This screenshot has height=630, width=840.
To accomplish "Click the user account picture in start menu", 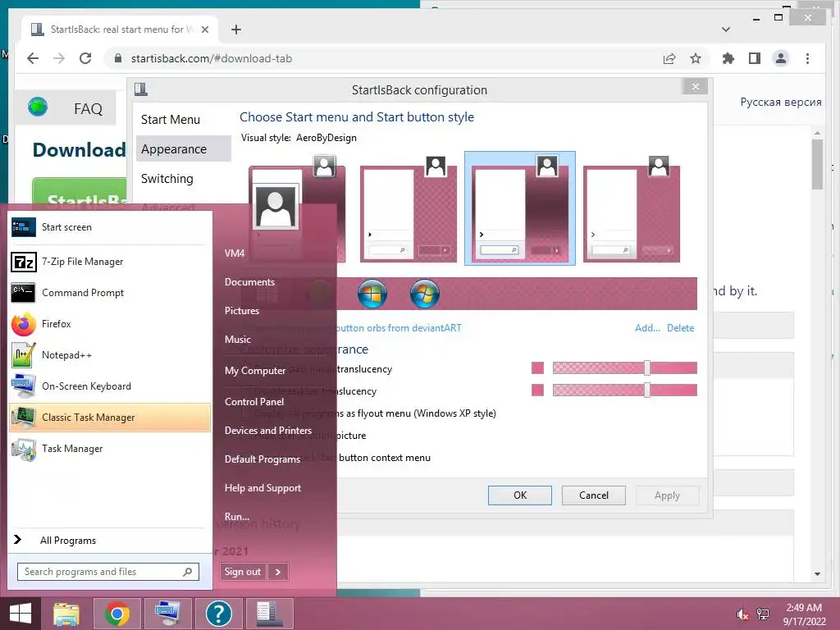I will click(x=276, y=206).
